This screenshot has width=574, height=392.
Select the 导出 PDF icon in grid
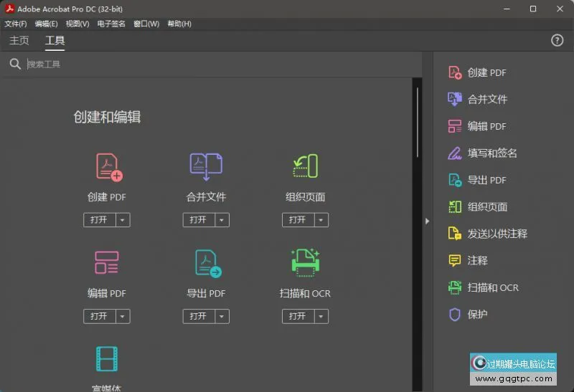pyautogui.click(x=207, y=263)
